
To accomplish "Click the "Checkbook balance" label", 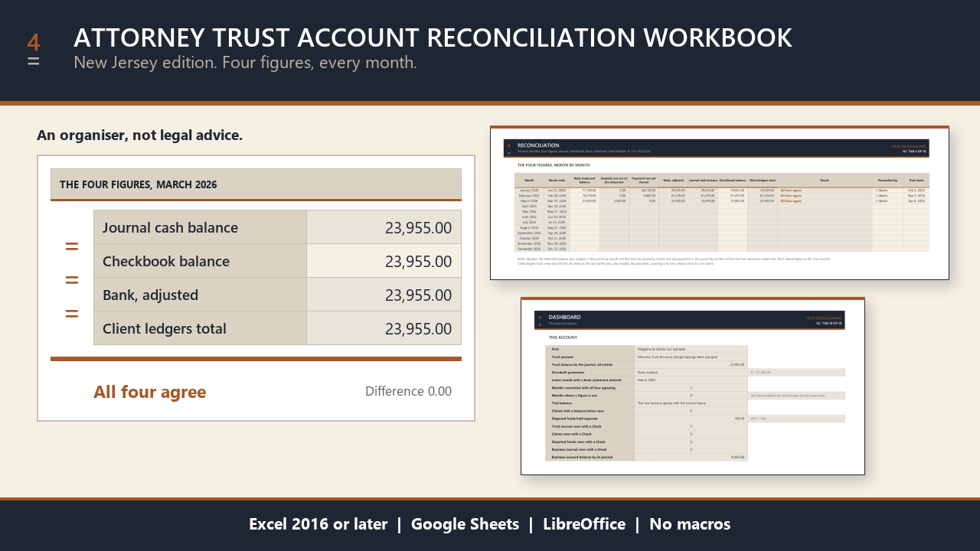I will coord(166,261).
